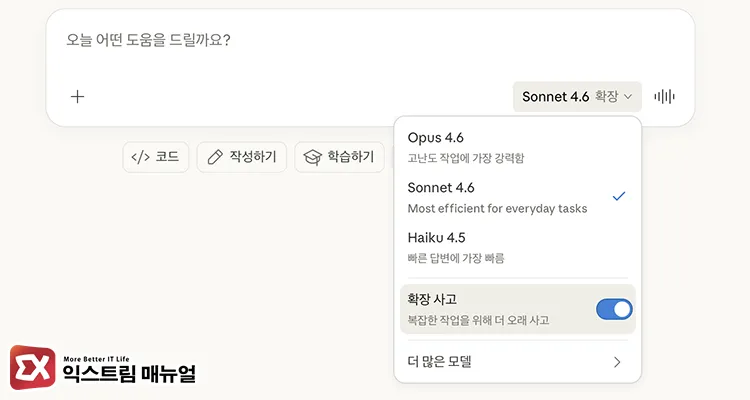Click the 익스트림 매뉴얼 EX logo
750x400 pixels.
(x=32, y=366)
